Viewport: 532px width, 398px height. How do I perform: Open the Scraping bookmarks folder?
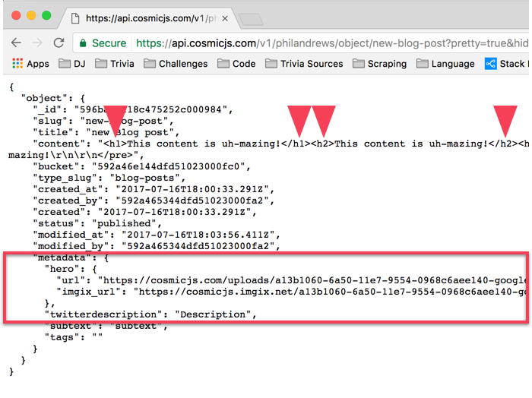pyautogui.click(x=379, y=64)
